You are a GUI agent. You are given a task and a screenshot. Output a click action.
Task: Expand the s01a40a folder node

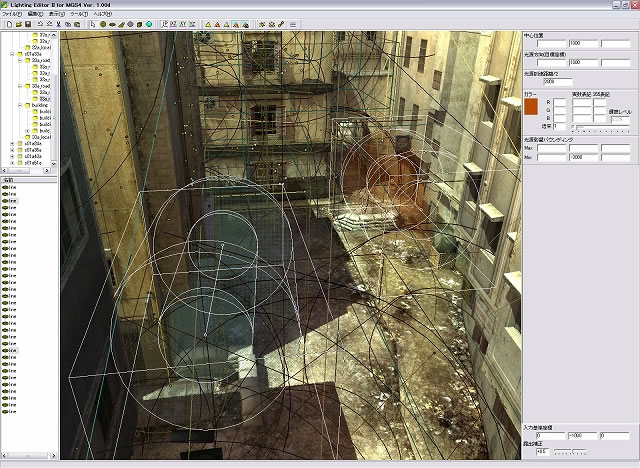(12, 157)
